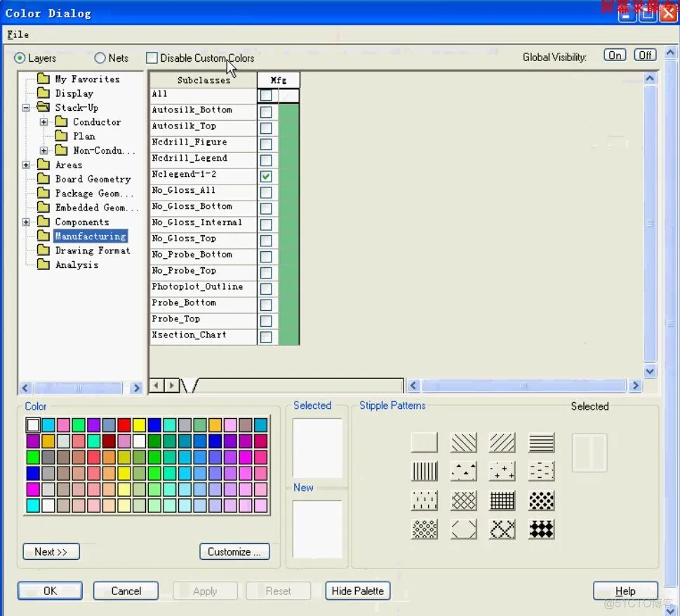The width and height of the screenshot is (680, 616).
Task: Check the Photoplot_Outline visibility checkbox
Action: pyautogui.click(x=266, y=289)
